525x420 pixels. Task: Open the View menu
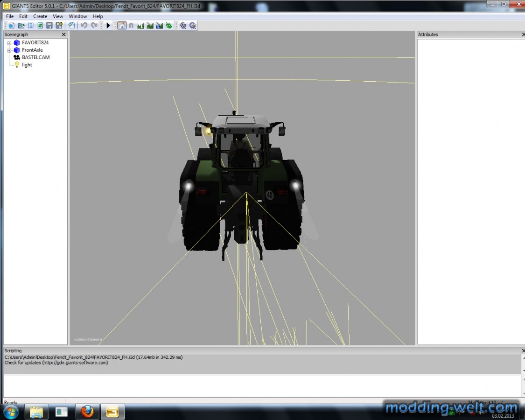pyautogui.click(x=58, y=16)
